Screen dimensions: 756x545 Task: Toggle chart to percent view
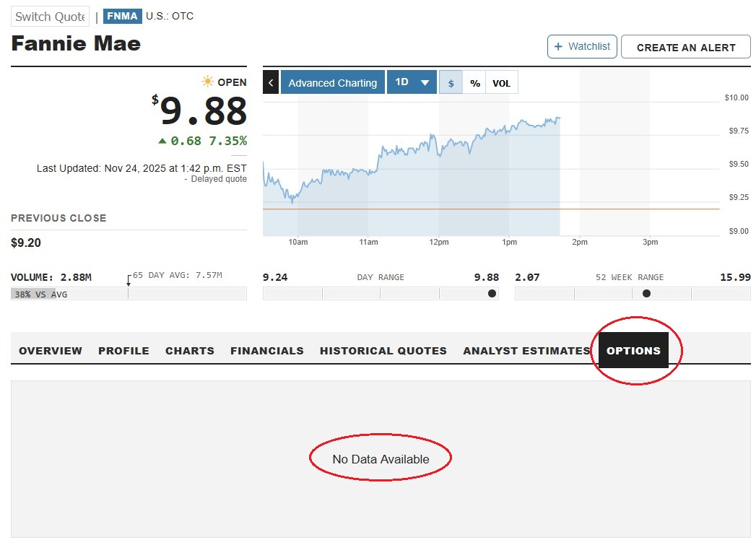(x=475, y=83)
